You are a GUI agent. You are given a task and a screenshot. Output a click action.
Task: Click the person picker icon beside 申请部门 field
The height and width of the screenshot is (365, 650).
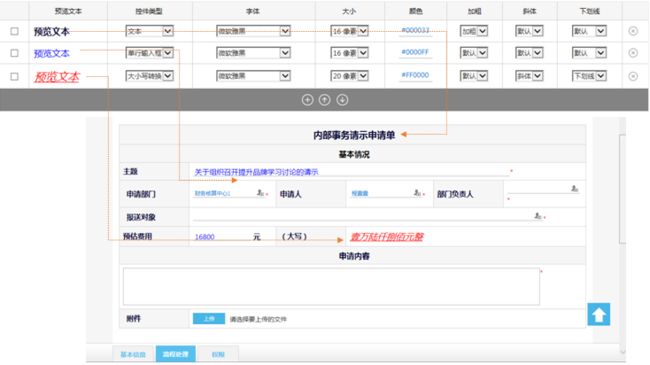[260, 193]
